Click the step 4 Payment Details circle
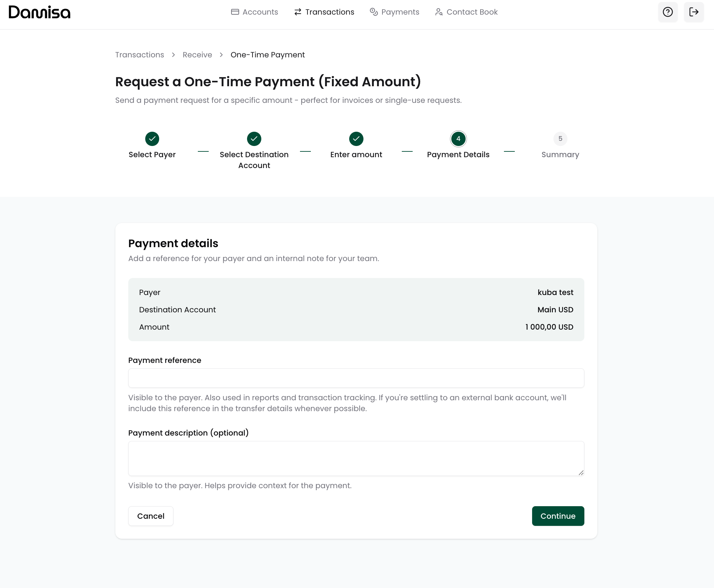Viewport: 714px width, 588px height. (x=458, y=139)
